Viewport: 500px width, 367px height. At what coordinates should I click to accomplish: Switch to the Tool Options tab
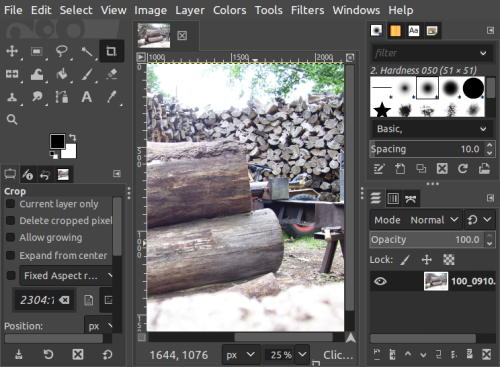pos(10,174)
